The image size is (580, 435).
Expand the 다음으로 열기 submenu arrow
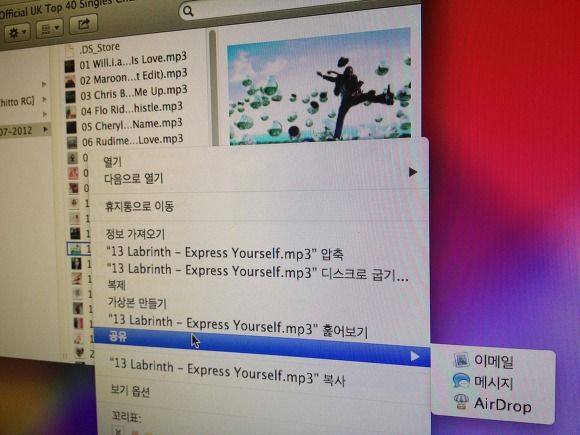click(413, 172)
